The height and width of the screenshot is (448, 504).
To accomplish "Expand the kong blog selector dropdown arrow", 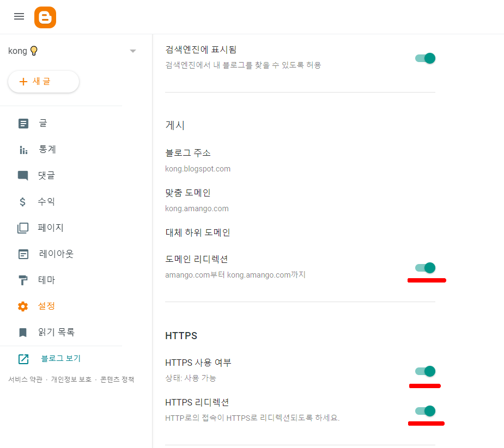I will [x=133, y=51].
